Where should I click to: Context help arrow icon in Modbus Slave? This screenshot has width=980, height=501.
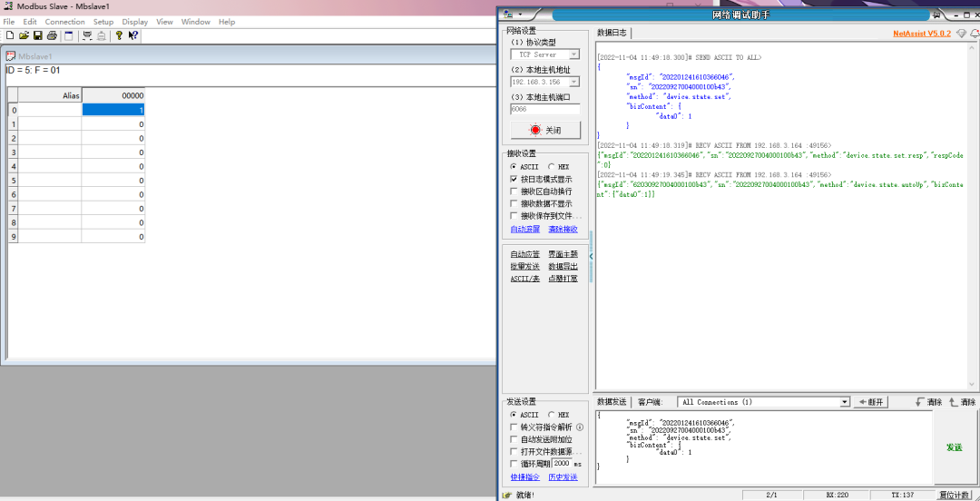pyautogui.click(x=133, y=35)
